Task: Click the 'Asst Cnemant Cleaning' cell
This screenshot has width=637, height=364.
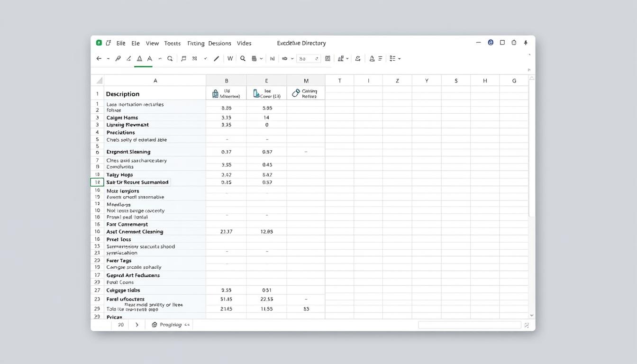Action: pos(155,232)
